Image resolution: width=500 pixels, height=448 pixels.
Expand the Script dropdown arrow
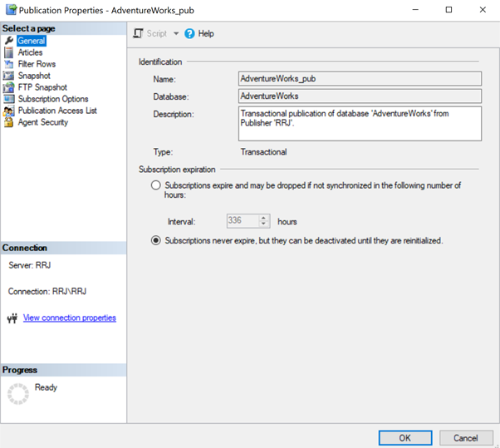pyautogui.click(x=176, y=33)
